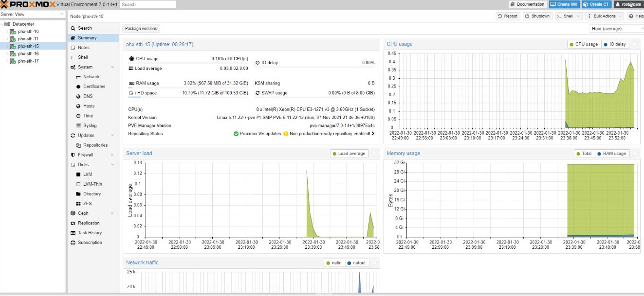Click the Ceph icon in sidebar
Viewport: 644px width, 296px height.
(73, 213)
